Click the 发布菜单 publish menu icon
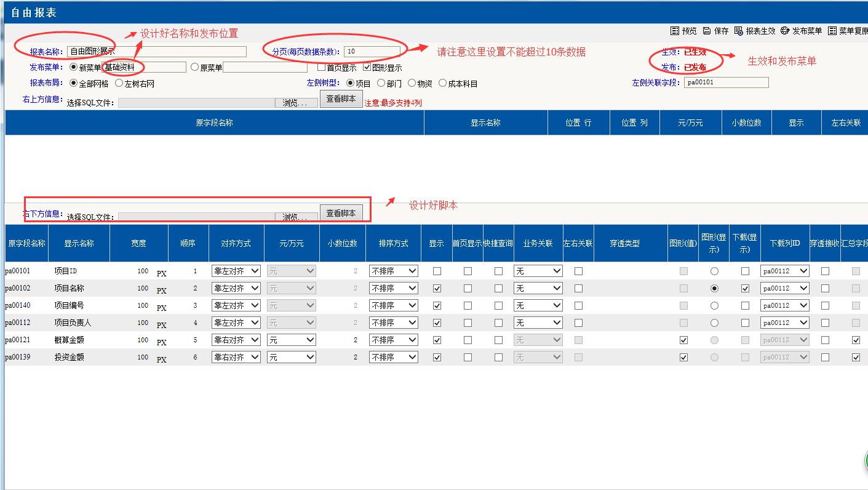Screen dimensions: 868x490 pyautogui.click(x=785, y=31)
